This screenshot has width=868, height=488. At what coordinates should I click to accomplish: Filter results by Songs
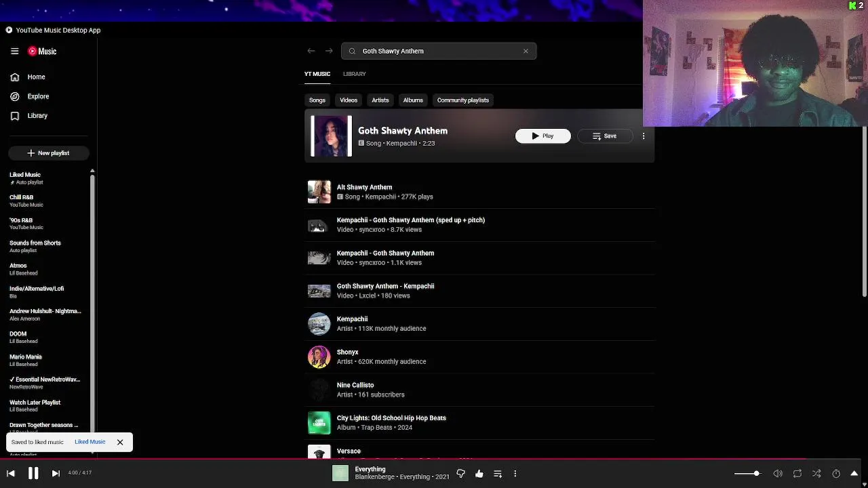(317, 100)
